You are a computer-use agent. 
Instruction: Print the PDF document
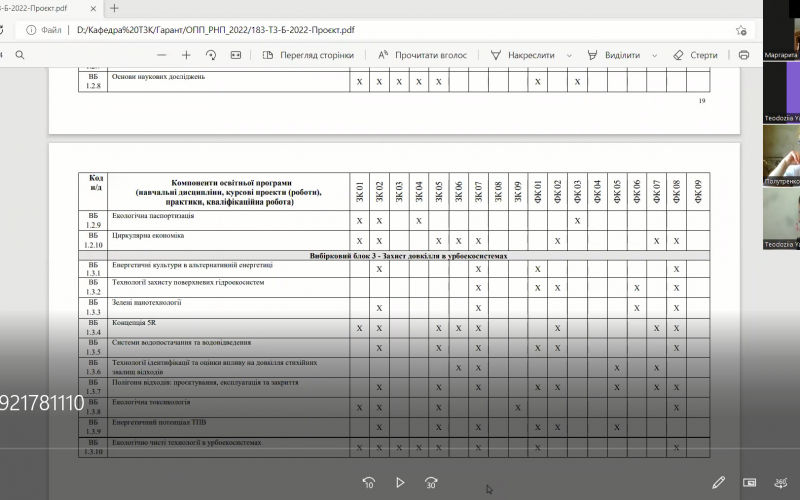point(744,55)
